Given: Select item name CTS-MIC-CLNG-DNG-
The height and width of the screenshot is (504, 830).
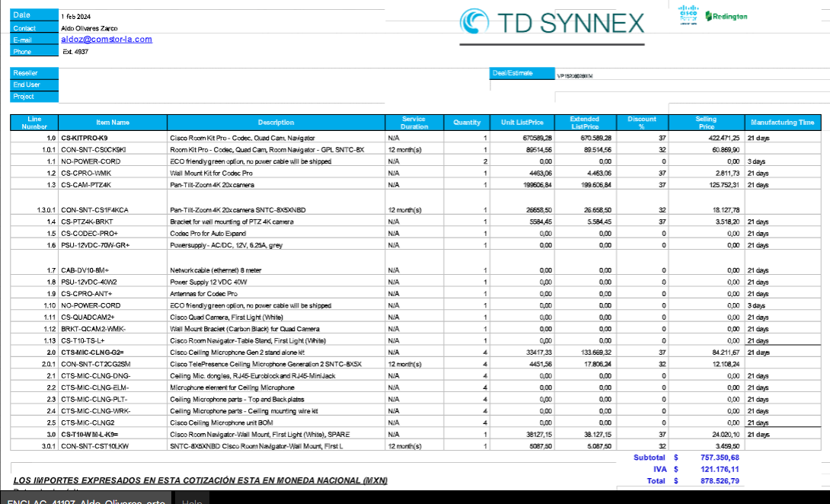Looking at the screenshot, I should (96, 376).
